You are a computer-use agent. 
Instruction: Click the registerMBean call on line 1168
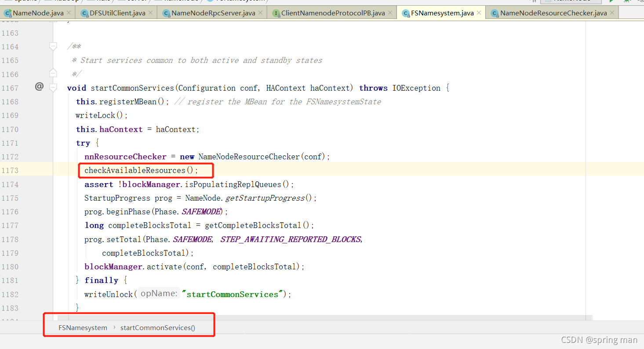click(127, 102)
